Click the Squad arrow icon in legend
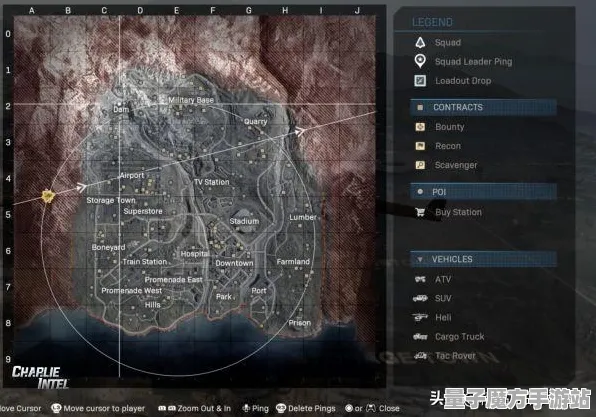Screen dimensions: 596x417 (420, 43)
